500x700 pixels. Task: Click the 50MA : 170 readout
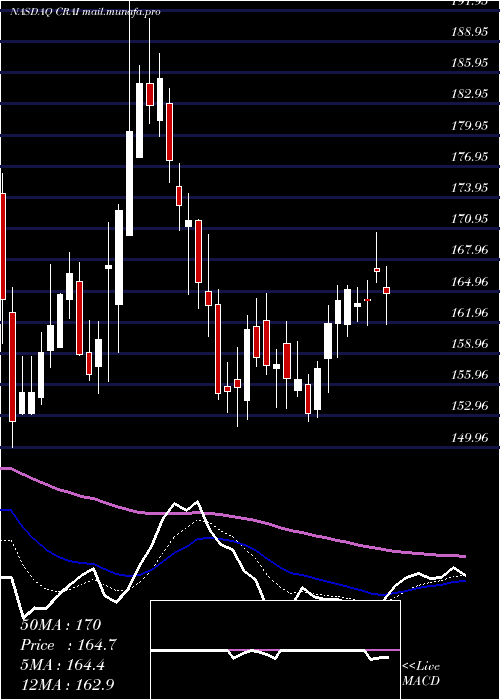61,625
